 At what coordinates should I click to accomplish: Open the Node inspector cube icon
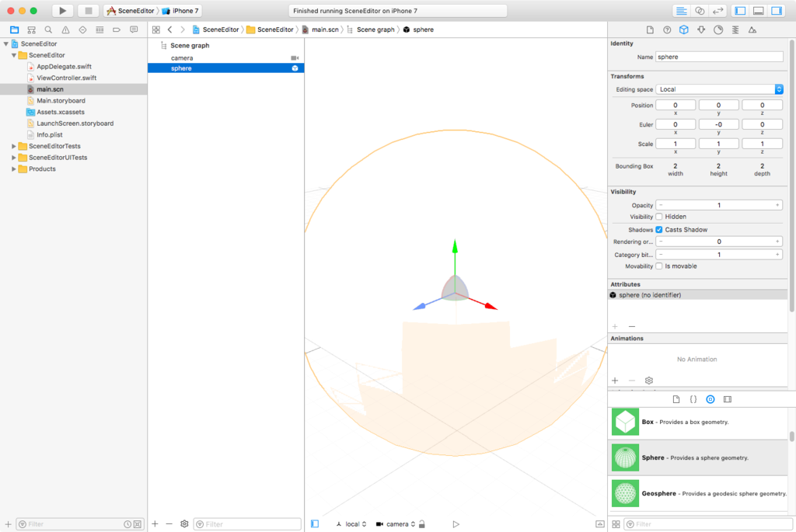(x=684, y=30)
